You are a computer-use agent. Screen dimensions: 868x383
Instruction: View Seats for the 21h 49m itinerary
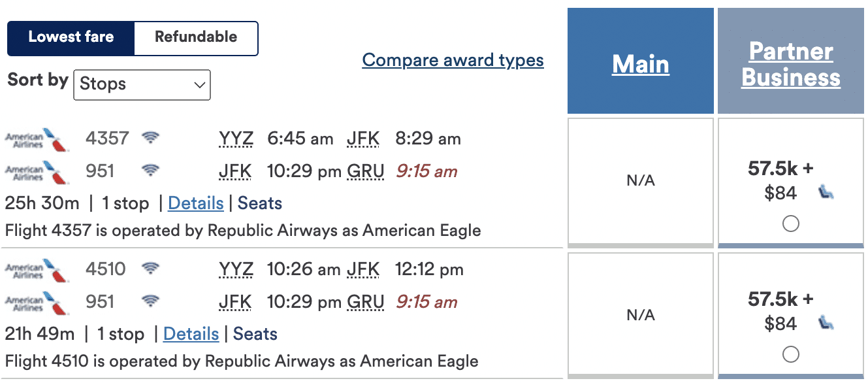[255, 334]
